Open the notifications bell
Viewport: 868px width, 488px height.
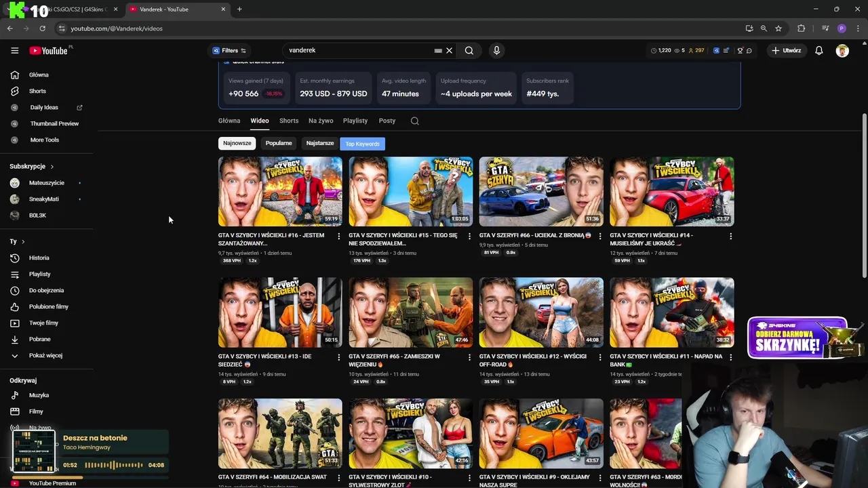click(819, 50)
